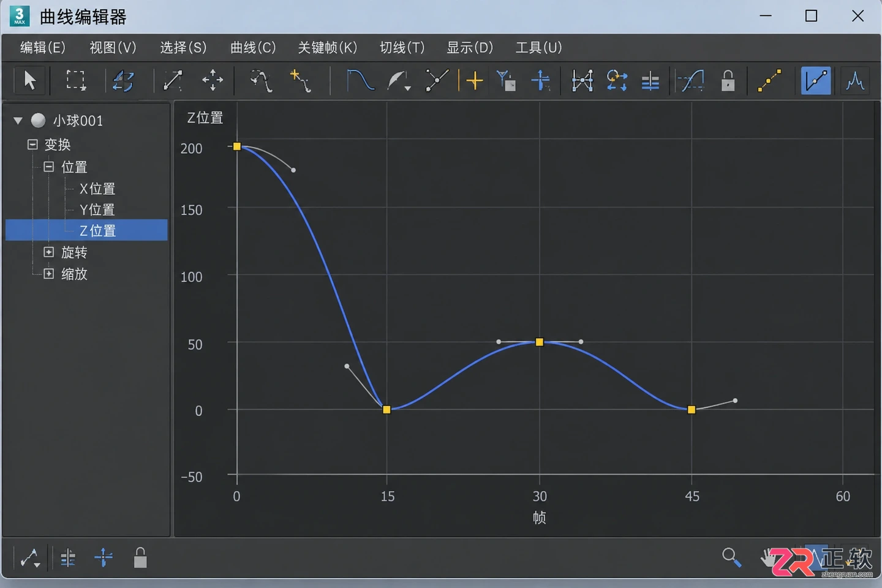882x588 pixels.
Task: Choose the dotted rectangle region select tool
Action: tap(76, 80)
